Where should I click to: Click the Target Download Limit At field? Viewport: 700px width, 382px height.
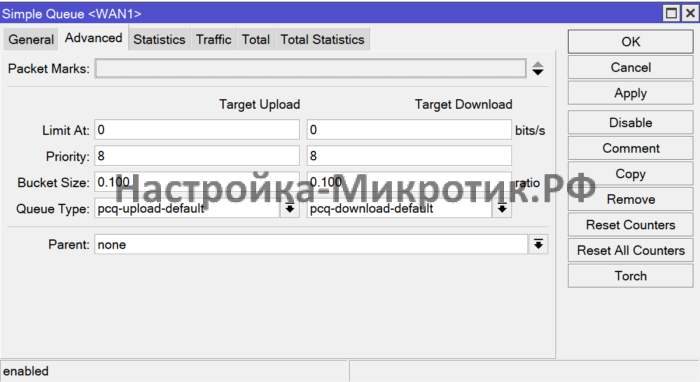click(409, 130)
